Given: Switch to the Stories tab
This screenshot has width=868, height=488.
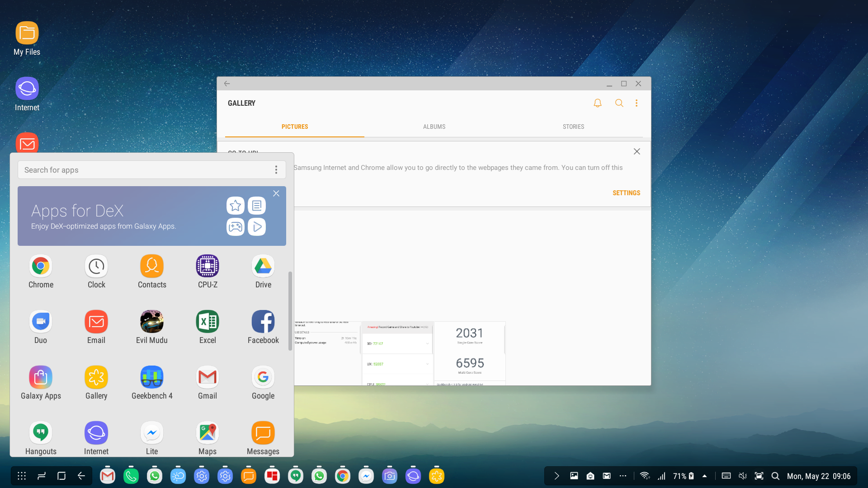Looking at the screenshot, I should click(x=573, y=127).
